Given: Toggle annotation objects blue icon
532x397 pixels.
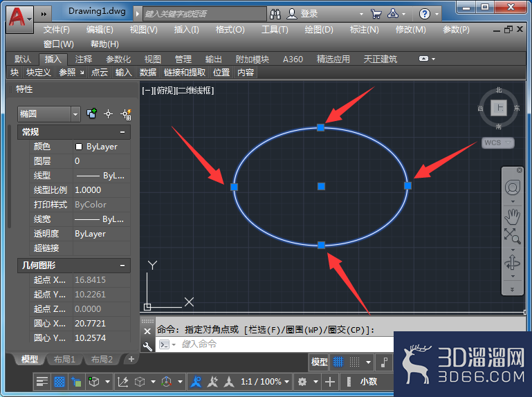Looking at the screenshot, I should [196, 382].
